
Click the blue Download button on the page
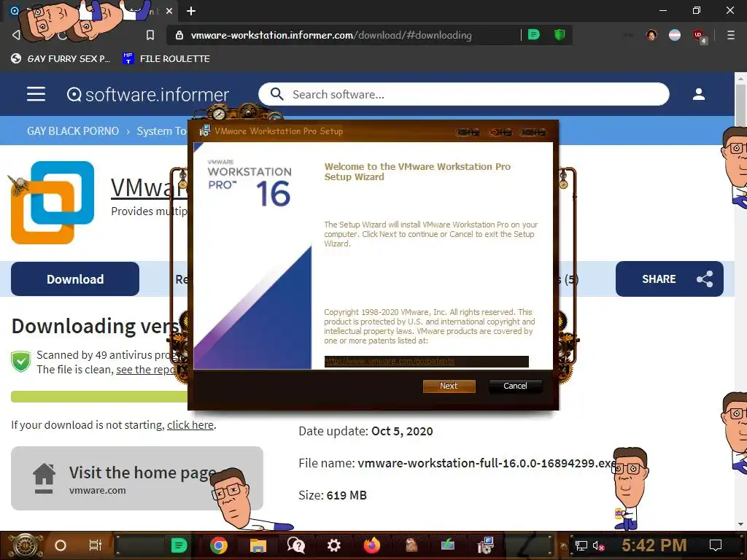pos(75,279)
